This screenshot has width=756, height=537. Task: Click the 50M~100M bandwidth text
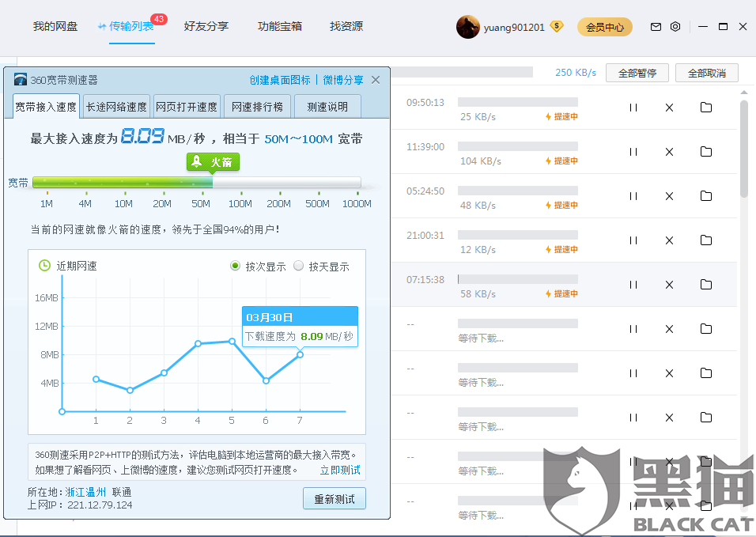pos(298,139)
